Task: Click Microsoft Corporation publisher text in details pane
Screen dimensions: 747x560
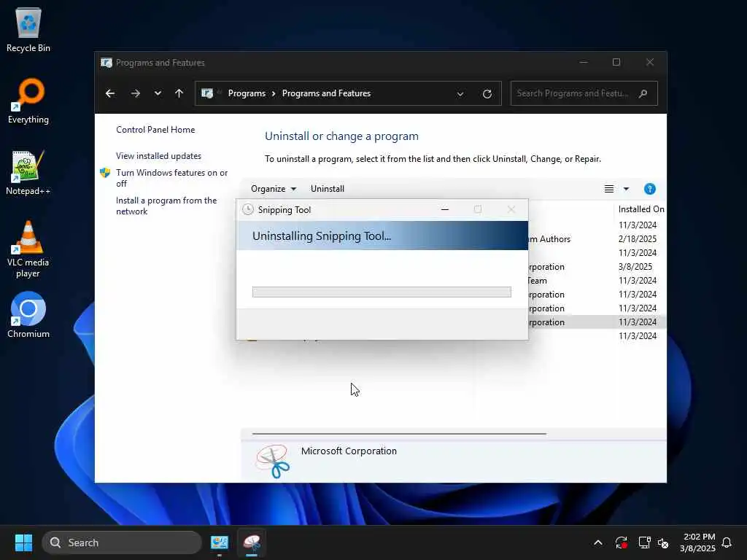Action: tap(349, 451)
